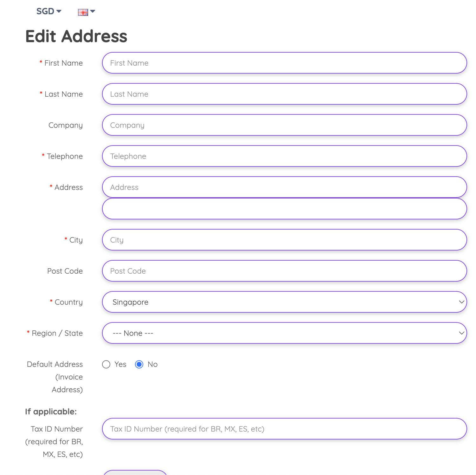Focus the City input field
The height and width of the screenshot is (475, 476).
[284, 240]
